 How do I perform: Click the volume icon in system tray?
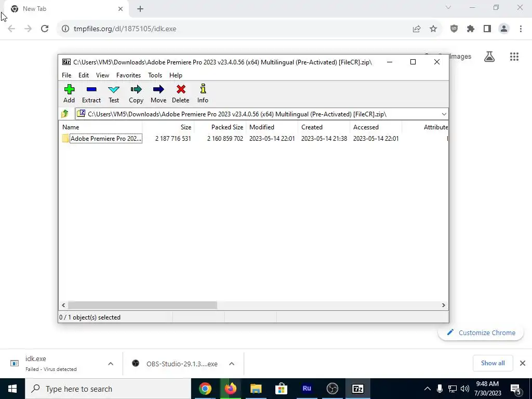tap(465, 389)
